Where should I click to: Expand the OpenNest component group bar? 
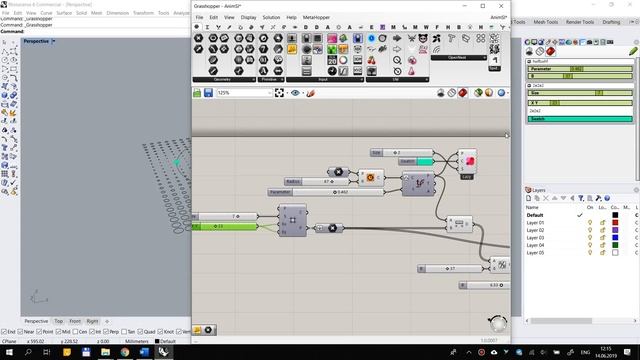(458, 58)
